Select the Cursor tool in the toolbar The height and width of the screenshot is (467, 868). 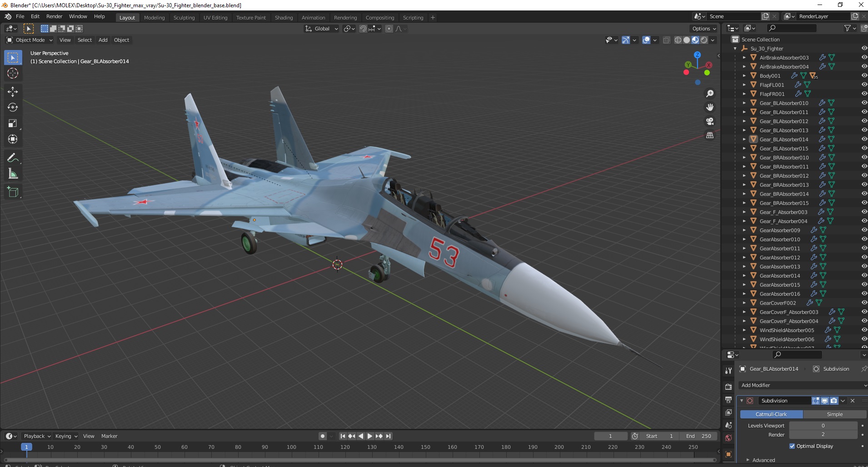[x=13, y=73]
